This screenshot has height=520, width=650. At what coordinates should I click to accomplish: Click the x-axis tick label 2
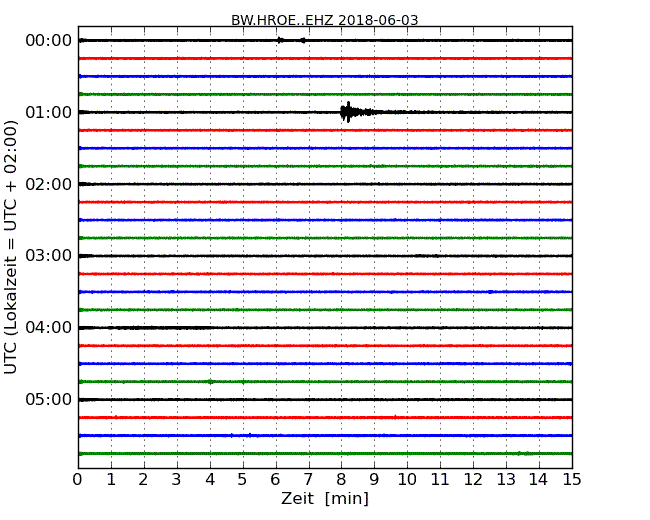coord(143,480)
